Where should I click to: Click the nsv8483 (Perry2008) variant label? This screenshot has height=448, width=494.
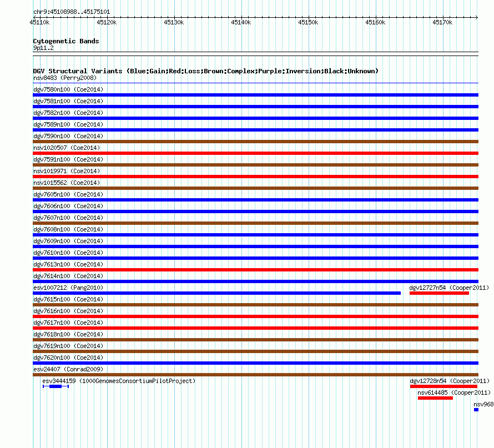coord(65,78)
